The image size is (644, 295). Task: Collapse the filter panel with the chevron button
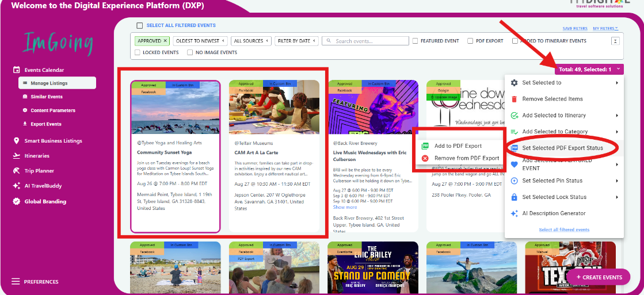615,41
